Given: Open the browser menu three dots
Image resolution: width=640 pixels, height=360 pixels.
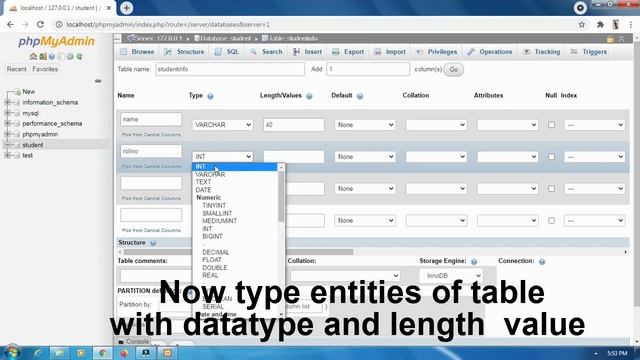Looking at the screenshot, I should [631, 24].
